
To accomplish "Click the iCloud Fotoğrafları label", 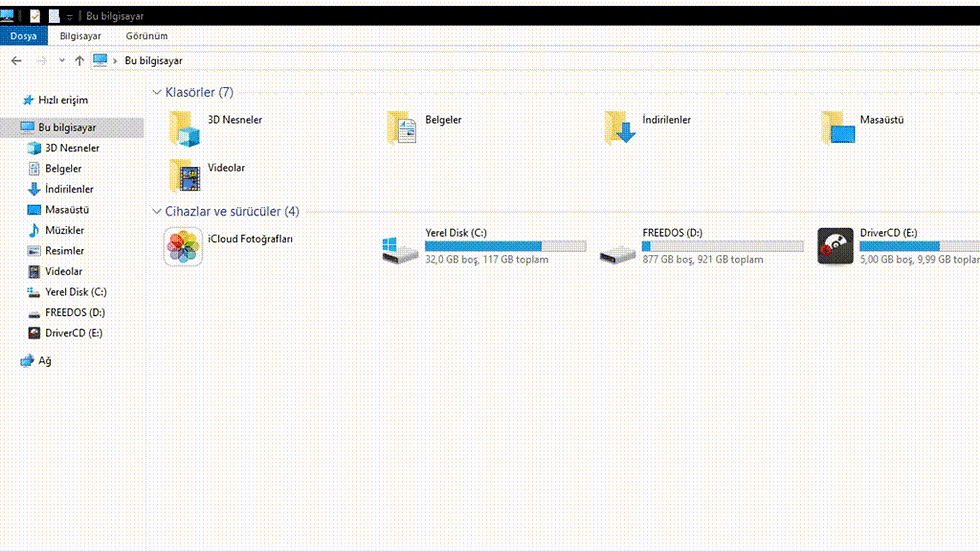I will [250, 239].
